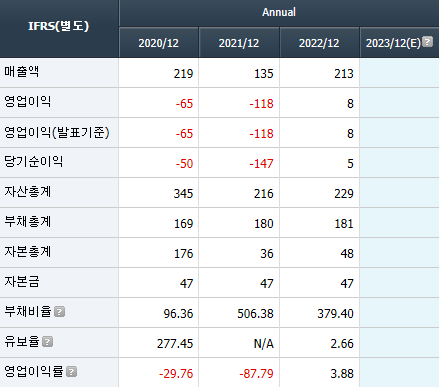Select 영업이익률 value -87.79
Image resolution: width=439 pixels, height=387 pixels.
tap(256, 374)
